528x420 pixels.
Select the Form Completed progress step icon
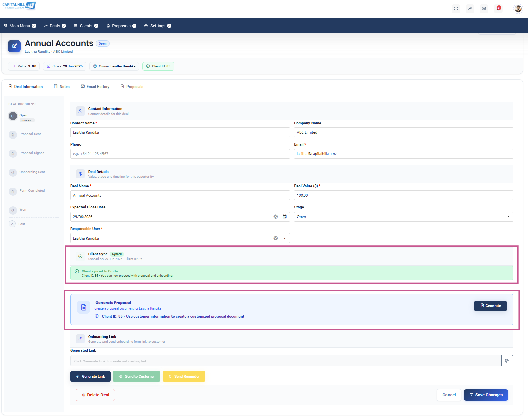pos(13,192)
